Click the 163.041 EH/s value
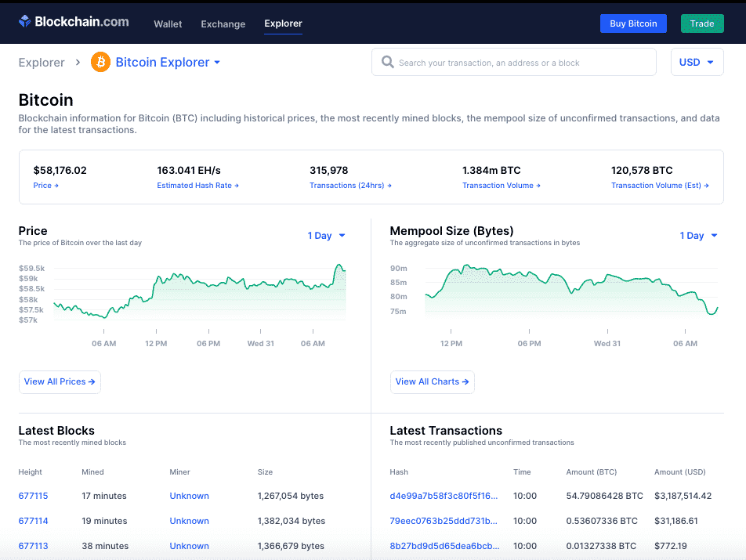The width and height of the screenshot is (746, 560). coord(189,170)
